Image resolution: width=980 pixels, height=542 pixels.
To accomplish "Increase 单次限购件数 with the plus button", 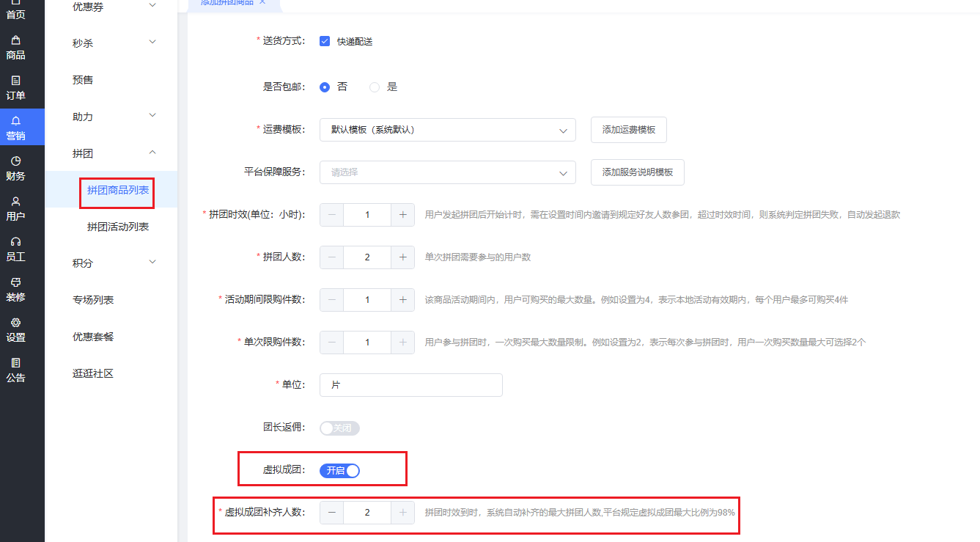I will [402, 343].
